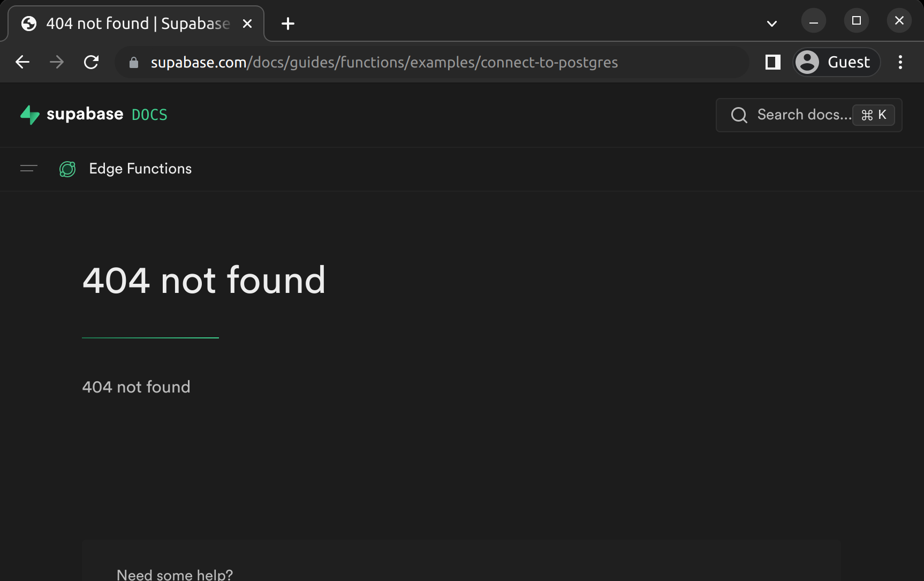
Task: Click the address bar URL
Action: point(384,62)
